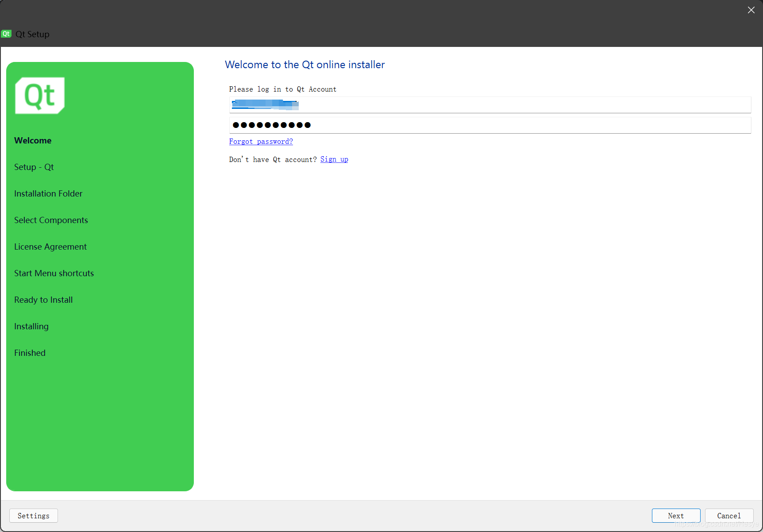Click the password input field

click(x=490, y=125)
